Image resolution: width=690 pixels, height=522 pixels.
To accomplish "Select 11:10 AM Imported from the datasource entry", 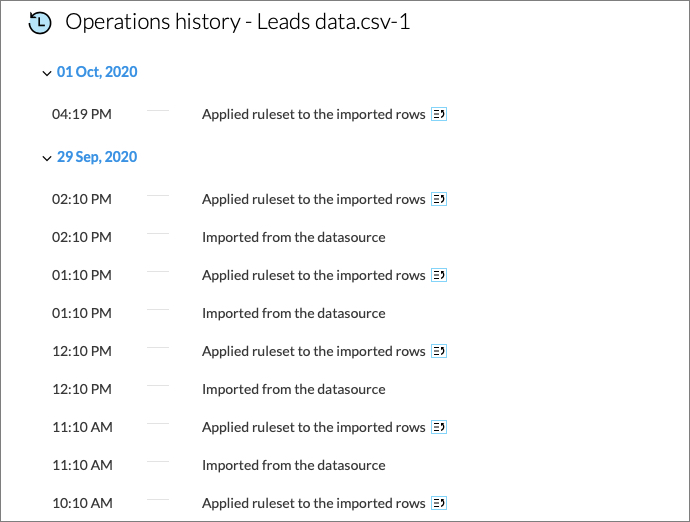I will [x=293, y=465].
